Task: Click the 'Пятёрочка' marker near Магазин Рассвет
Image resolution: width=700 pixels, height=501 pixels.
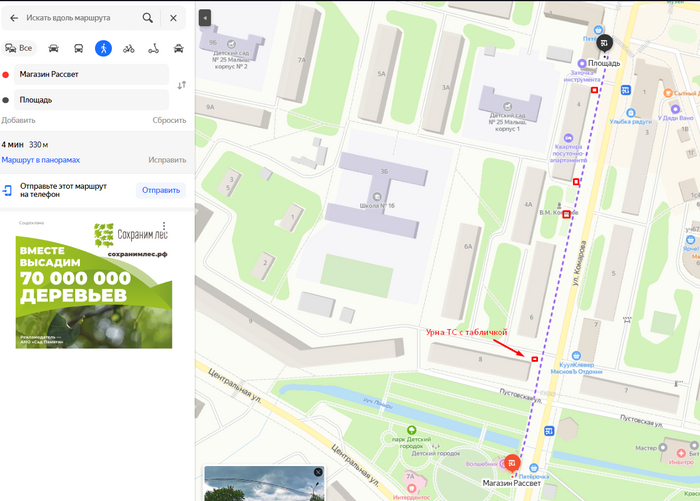Action: [533, 468]
